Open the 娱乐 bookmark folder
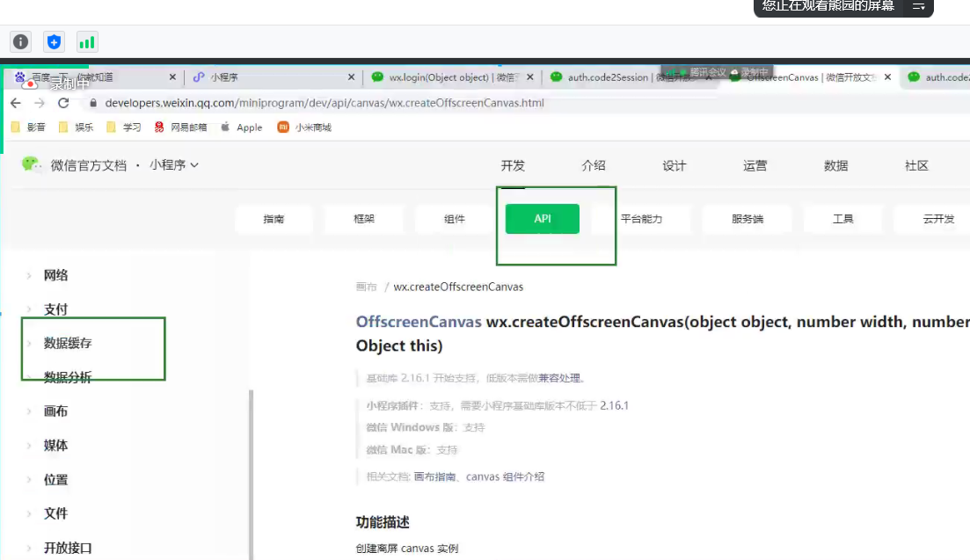Viewport: 970px width, 560px height. tap(76, 127)
